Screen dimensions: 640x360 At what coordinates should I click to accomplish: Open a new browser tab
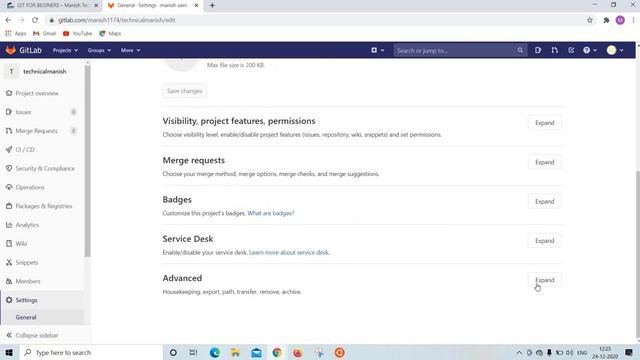click(x=212, y=5)
